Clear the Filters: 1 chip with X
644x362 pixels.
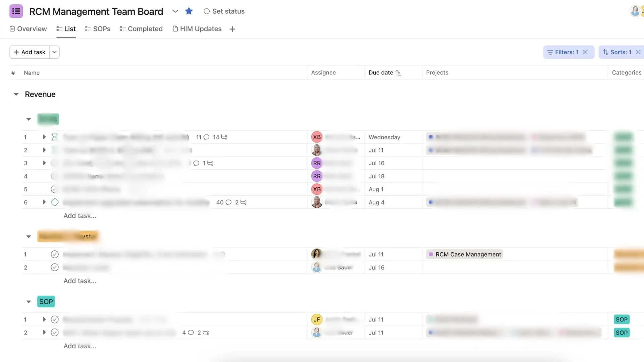coord(586,52)
